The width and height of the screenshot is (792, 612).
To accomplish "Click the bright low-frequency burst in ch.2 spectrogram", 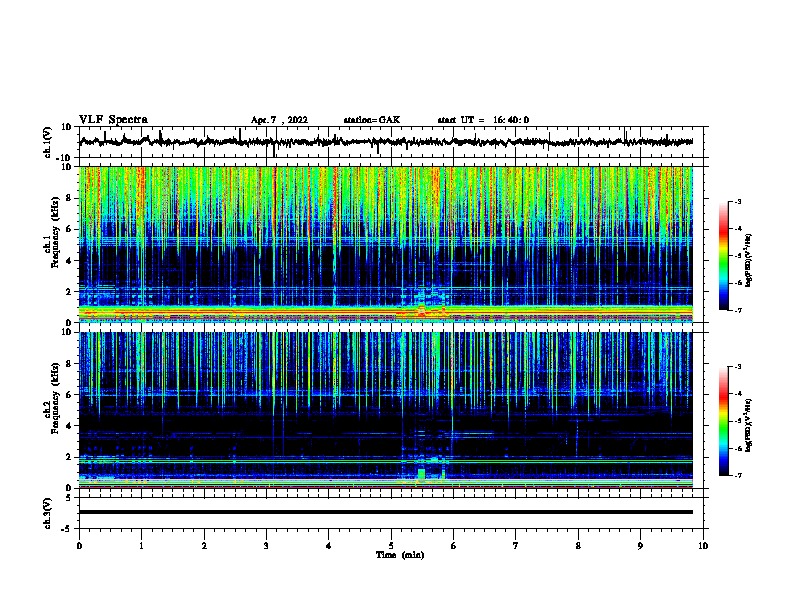I will [421, 474].
